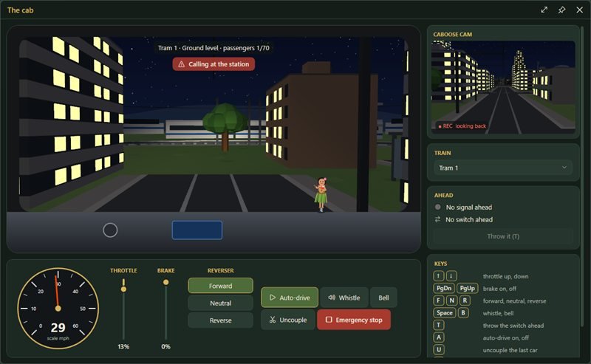The width and height of the screenshot is (591, 364).
Task: Click the N neutral key cap
Action: [x=451, y=301]
